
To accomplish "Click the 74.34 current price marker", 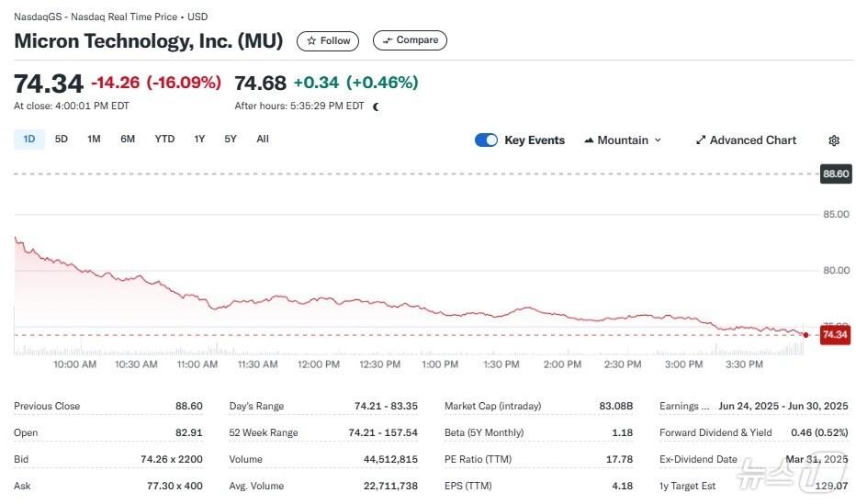I will click(834, 335).
